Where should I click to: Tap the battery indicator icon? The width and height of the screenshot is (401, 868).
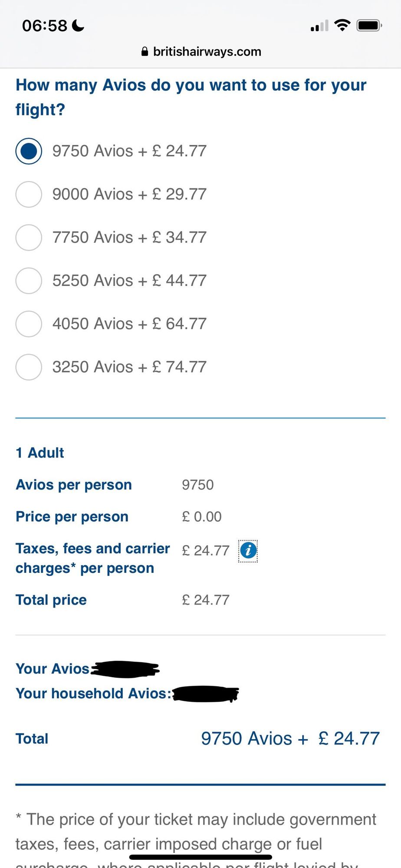coord(369,26)
